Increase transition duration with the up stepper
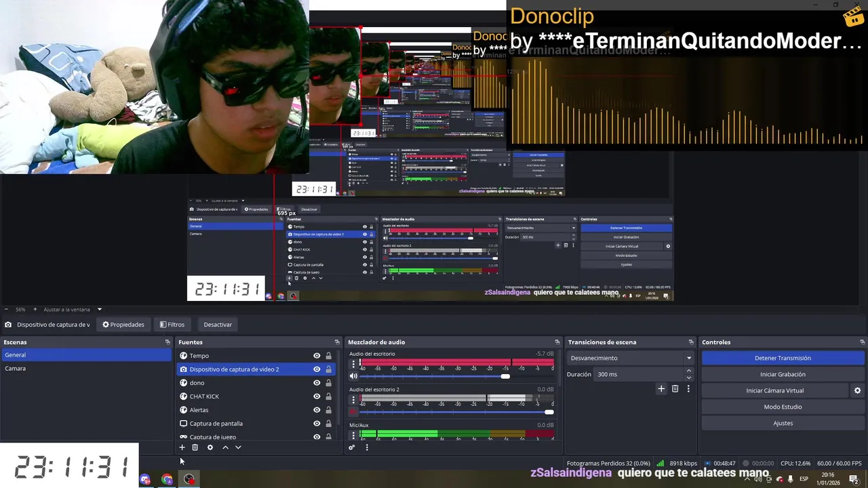This screenshot has width=868, height=488. click(x=689, y=371)
